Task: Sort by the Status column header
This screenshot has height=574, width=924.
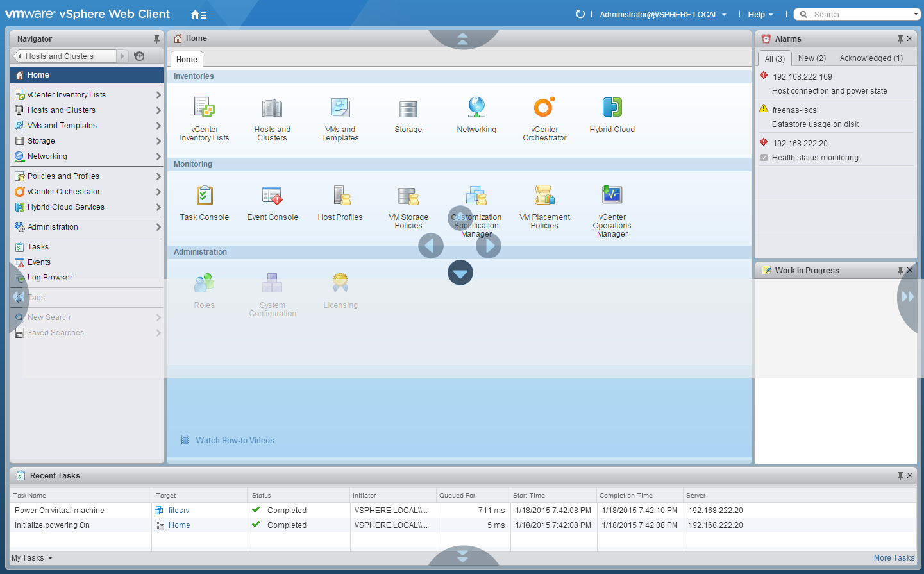Action: point(299,496)
